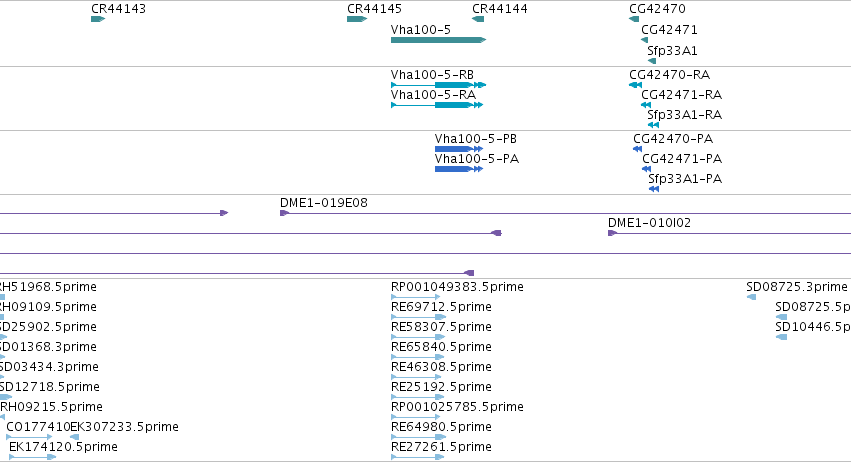Select the CR44144 gene label
Image resolution: width=851 pixels, height=462 pixels.
tap(500, 9)
